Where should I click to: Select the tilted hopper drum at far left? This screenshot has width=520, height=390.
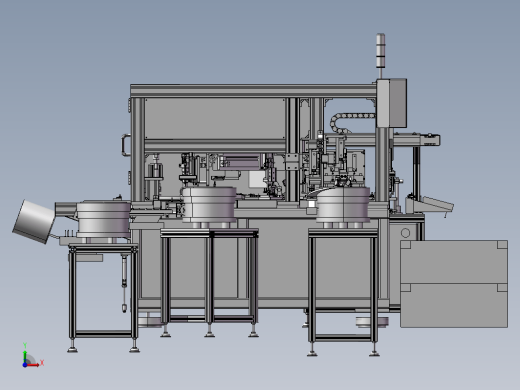[x=33, y=221]
